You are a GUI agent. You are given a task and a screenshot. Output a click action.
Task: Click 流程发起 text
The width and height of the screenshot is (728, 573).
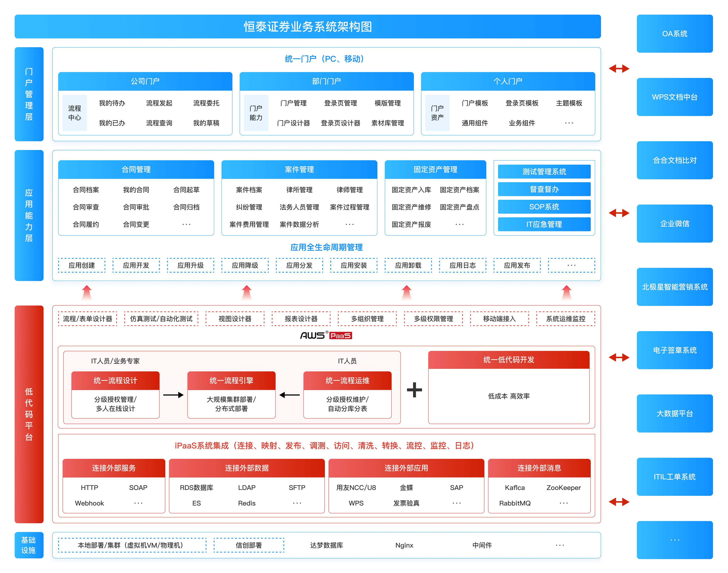159,103
